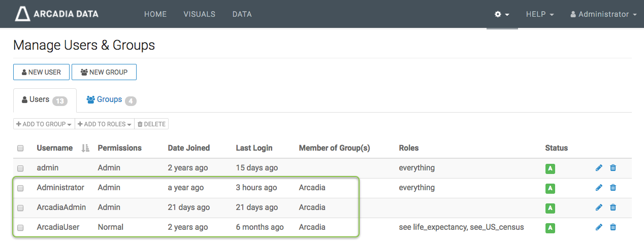
Task: Click the Arcadia Data logo
Action: [56, 14]
